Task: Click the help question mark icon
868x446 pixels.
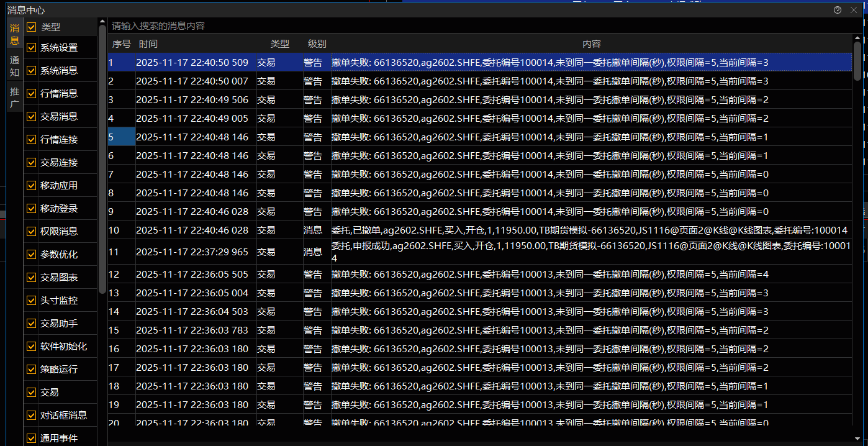Action: pyautogui.click(x=838, y=10)
